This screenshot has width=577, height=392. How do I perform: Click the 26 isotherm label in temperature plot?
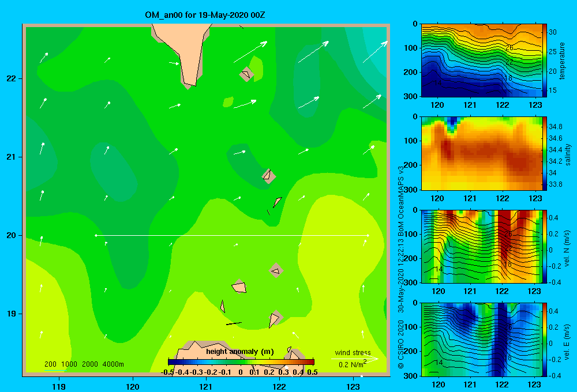509,48
